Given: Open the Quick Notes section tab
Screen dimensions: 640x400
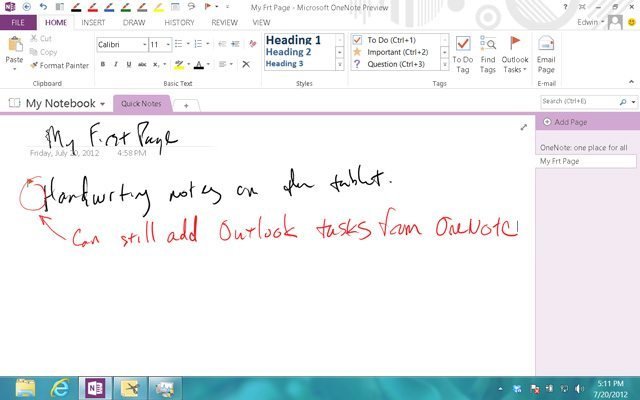Looking at the screenshot, I should point(141,104).
